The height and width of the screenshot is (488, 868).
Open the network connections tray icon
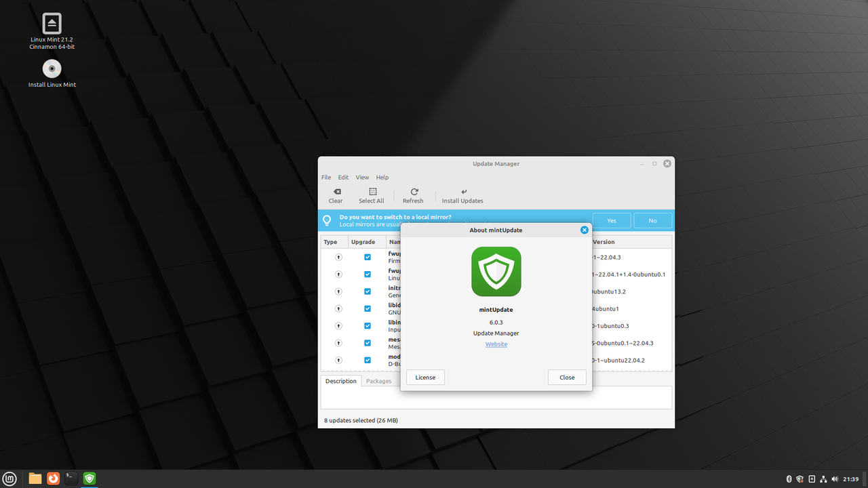coord(823,479)
